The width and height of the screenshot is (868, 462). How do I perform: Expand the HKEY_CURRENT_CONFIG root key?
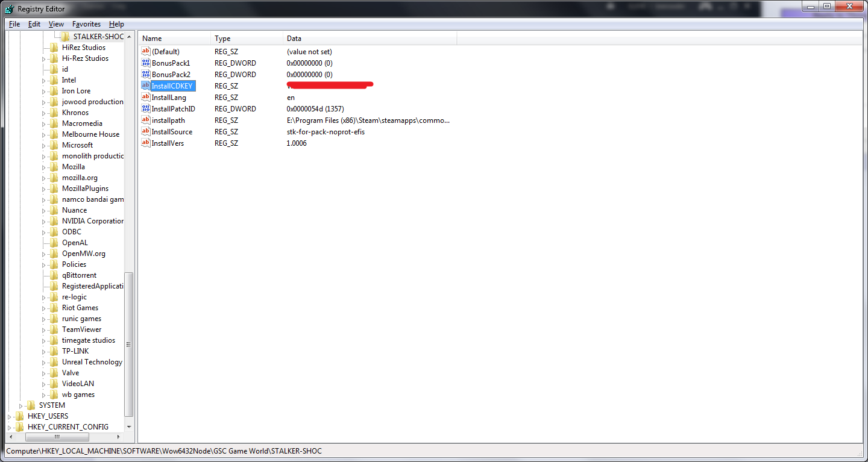[10, 427]
